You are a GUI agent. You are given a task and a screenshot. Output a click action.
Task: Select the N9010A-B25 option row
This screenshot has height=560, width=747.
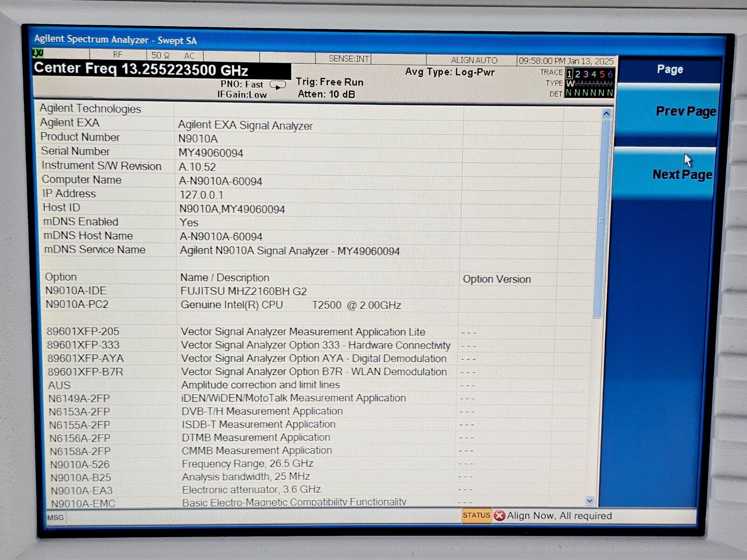tap(317, 477)
